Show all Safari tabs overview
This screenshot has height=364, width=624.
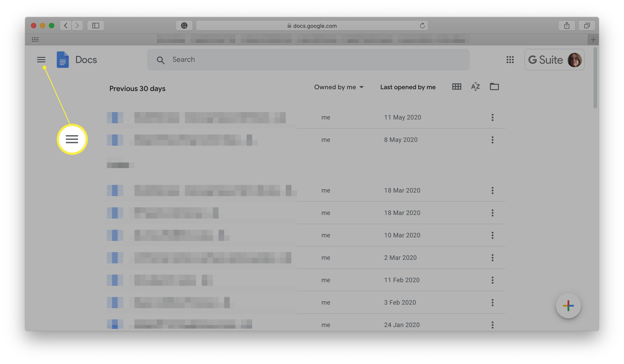point(587,26)
